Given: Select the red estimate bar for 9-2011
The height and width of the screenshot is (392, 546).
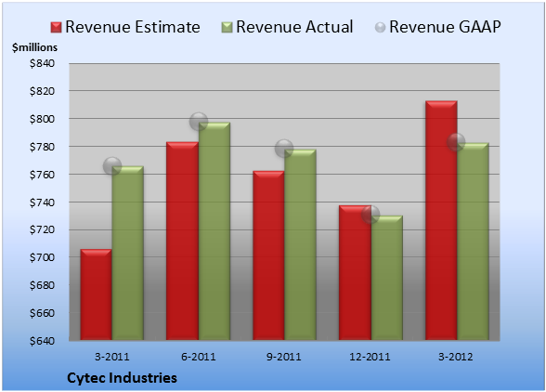Looking at the screenshot, I should coord(268,255).
